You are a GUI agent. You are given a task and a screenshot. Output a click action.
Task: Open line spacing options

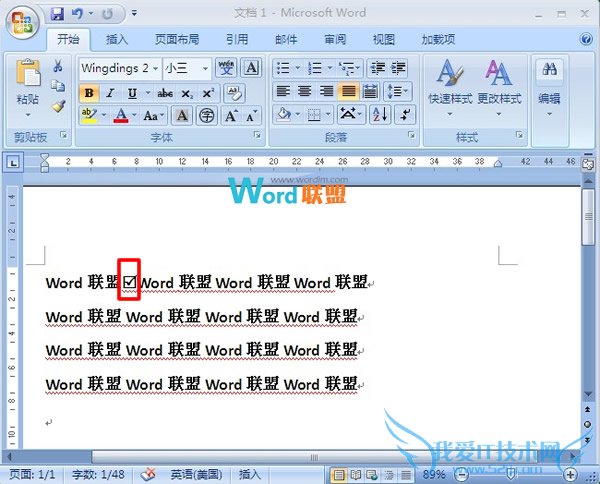pos(397,91)
